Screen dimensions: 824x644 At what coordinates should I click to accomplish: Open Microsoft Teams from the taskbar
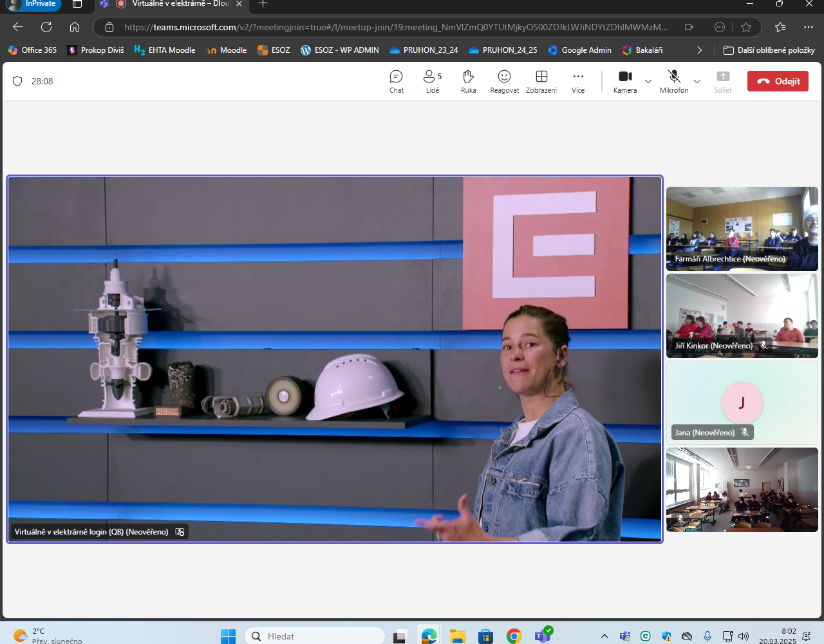click(x=543, y=636)
